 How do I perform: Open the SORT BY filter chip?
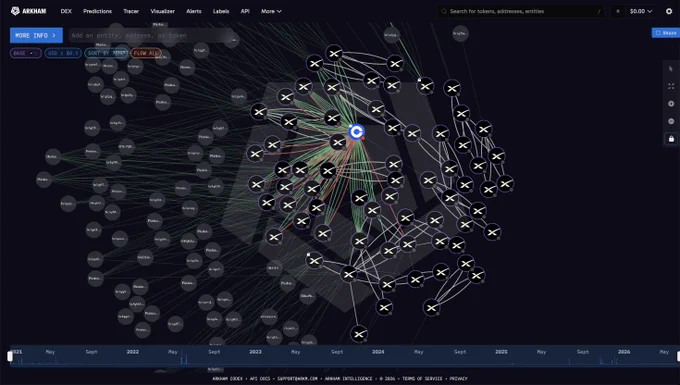106,53
